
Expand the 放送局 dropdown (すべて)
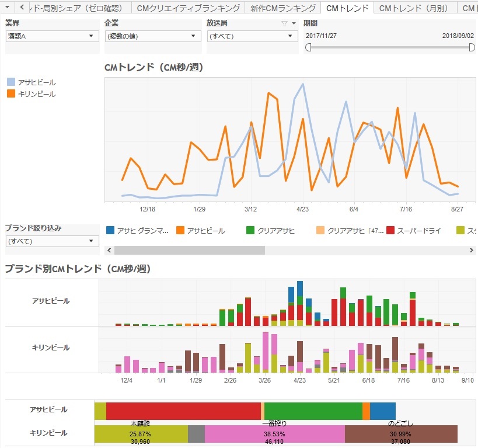252,36
